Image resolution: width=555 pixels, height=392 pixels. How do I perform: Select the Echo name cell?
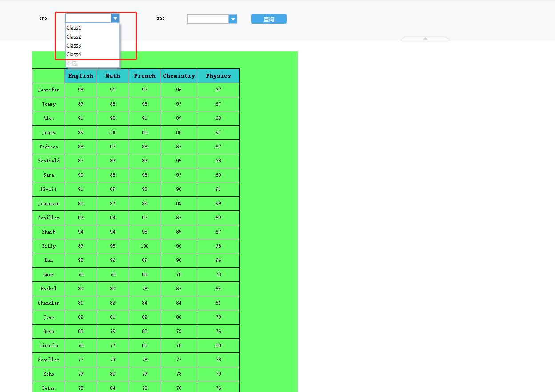pyautogui.click(x=48, y=374)
